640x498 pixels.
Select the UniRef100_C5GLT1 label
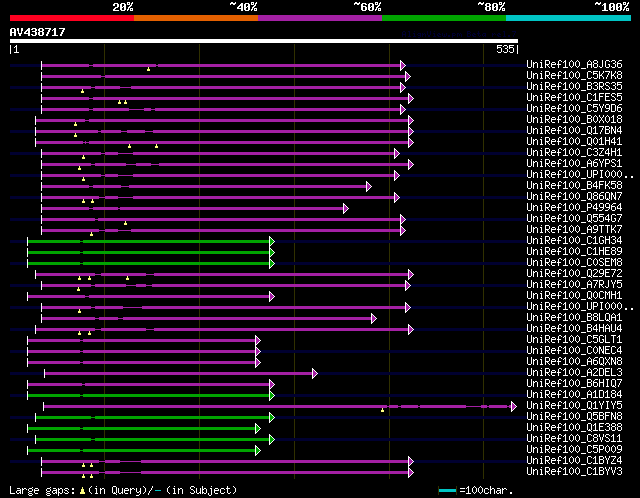[x=574, y=340]
